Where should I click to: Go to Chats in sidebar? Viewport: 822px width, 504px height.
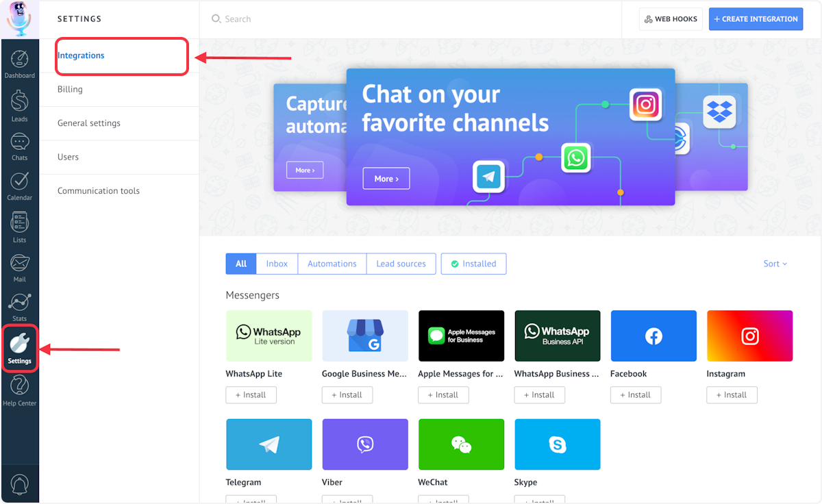[x=20, y=147]
